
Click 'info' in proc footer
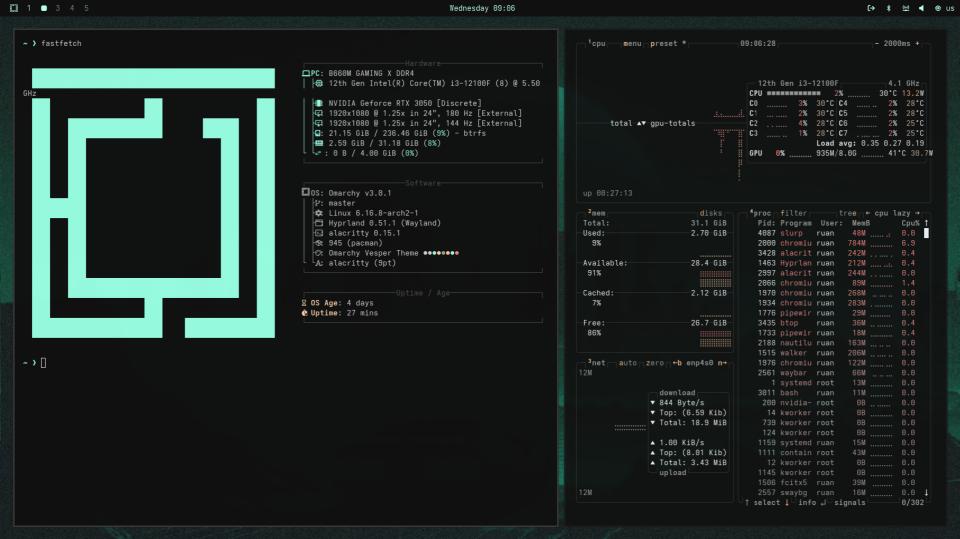pos(807,502)
